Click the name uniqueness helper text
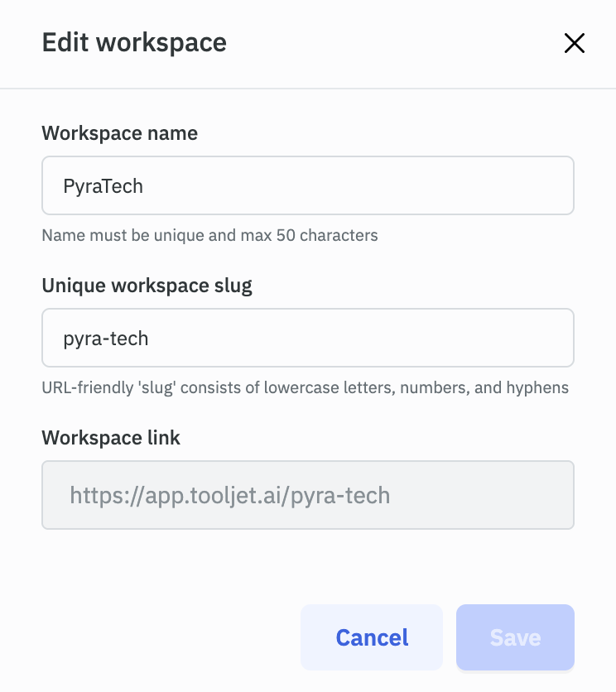Image resolution: width=616 pixels, height=692 pixels. tap(209, 235)
